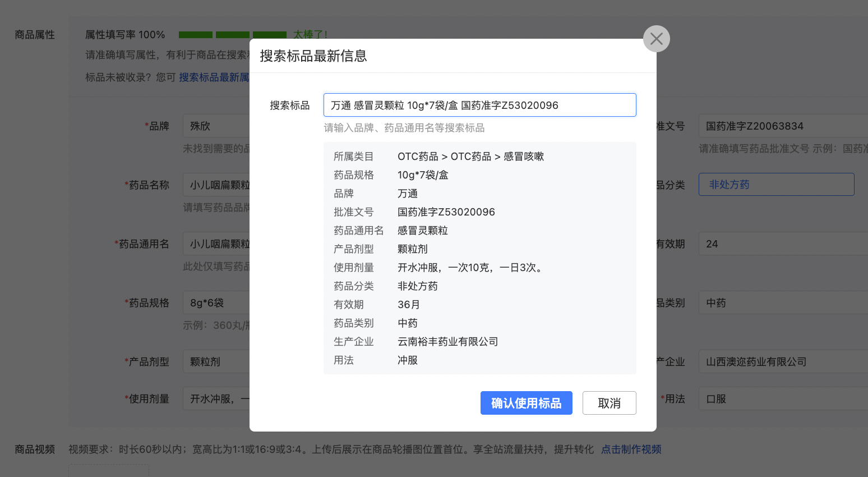The image size is (868, 477).
Task: Open the 搜索标品最新属性 link behind the dialog
Action: pyautogui.click(x=214, y=77)
